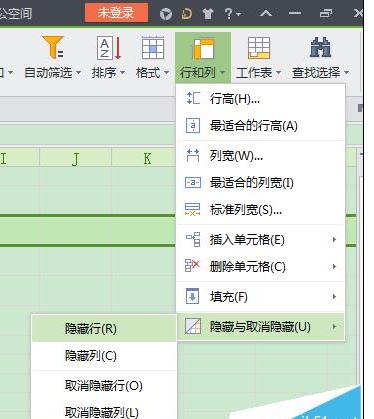Screen dimensions: 374x419
Task: Click the Sort A-Z icon
Action: [x=109, y=48]
